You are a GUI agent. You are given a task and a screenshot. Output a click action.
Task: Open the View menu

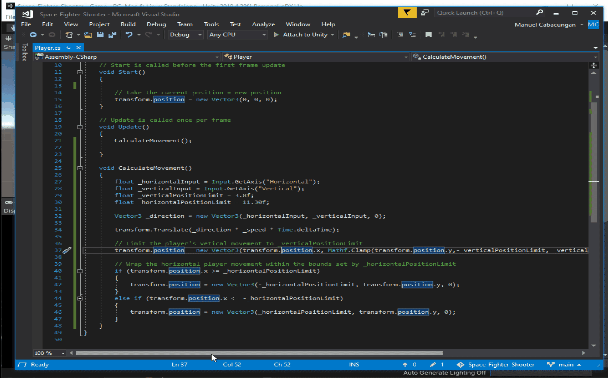click(x=71, y=24)
